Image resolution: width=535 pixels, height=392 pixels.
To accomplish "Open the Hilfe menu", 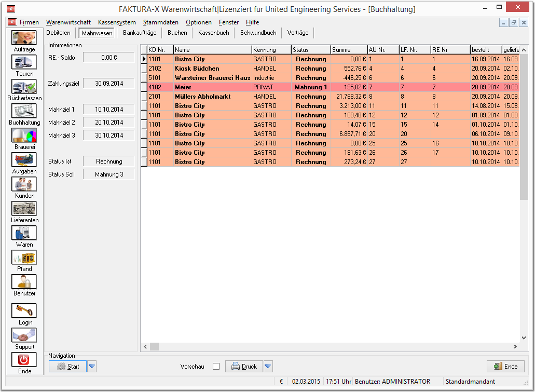I will point(252,22).
